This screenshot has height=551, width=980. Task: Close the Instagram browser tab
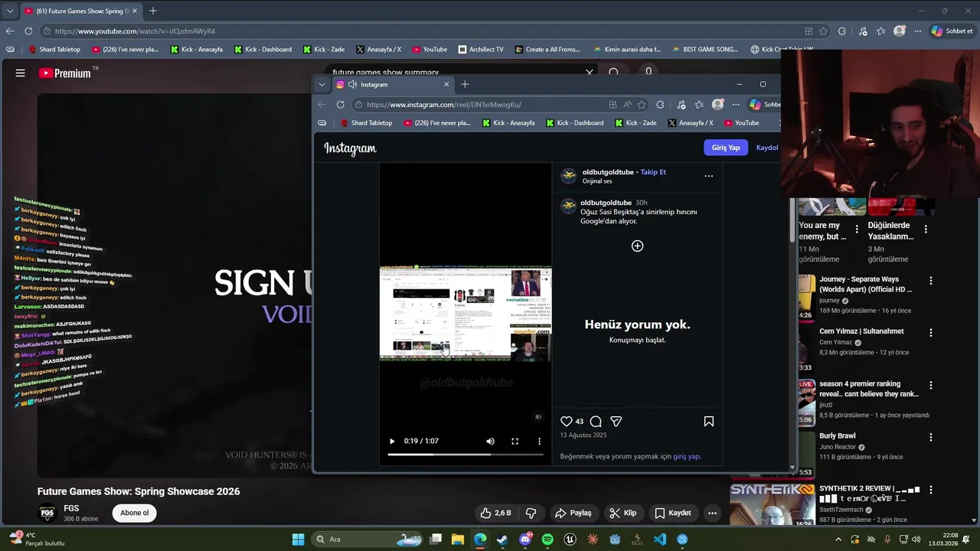pos(446,84)
